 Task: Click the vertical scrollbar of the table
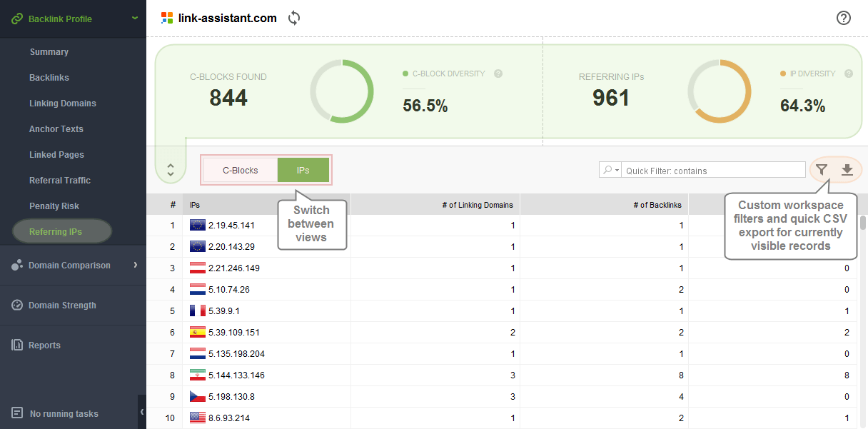[862, 223]
